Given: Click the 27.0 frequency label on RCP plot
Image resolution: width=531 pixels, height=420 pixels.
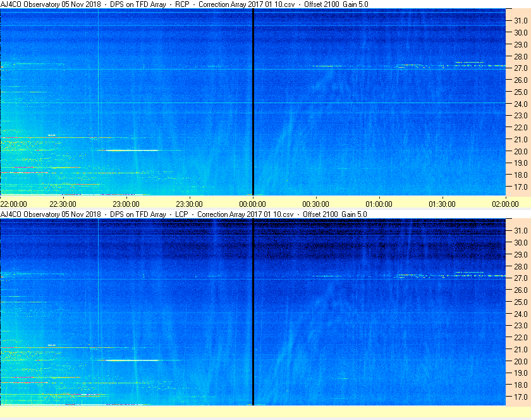Looking at the screenshot, I should coord(521,68).
